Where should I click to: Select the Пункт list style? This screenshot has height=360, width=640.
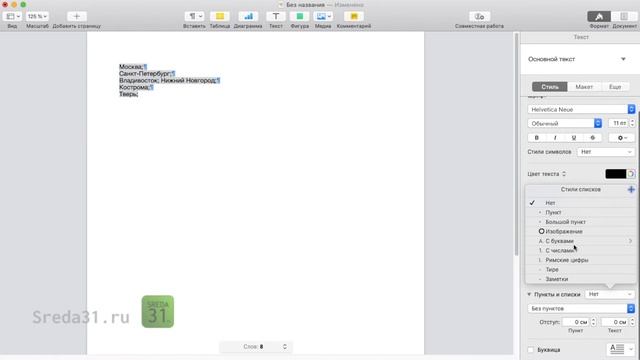580,212
